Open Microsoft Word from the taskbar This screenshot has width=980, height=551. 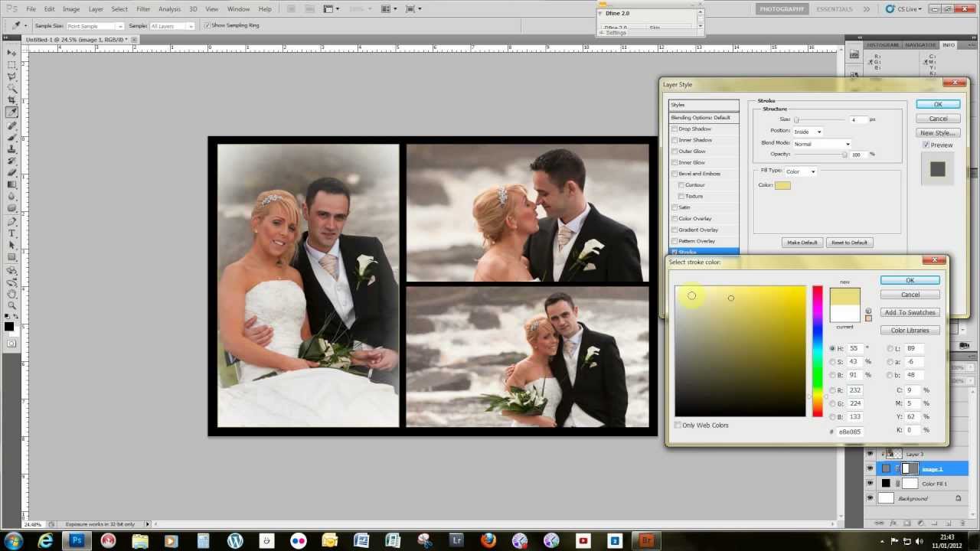point(361,540)
